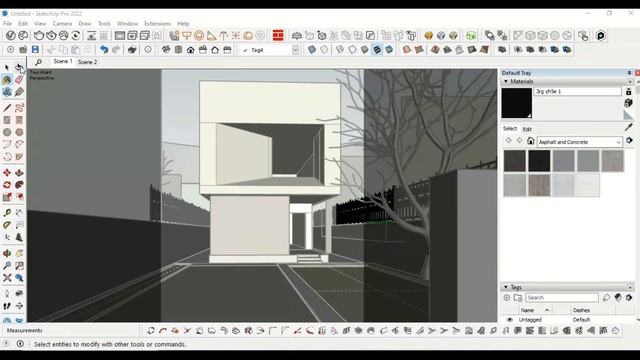Select the Tape Measure tool

(x=7, y=213)
